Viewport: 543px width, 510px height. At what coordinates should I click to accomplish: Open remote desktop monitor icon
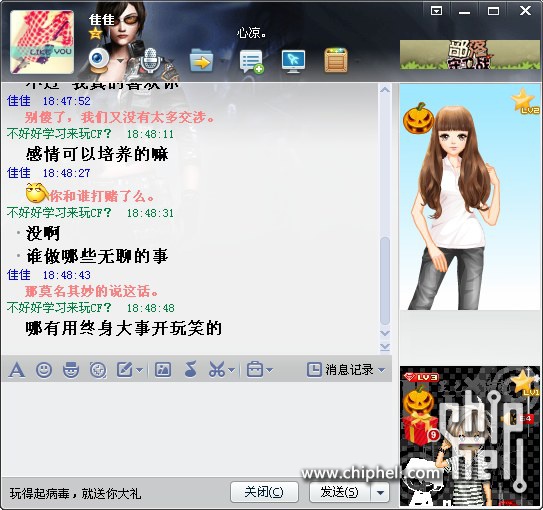point(293,62)
